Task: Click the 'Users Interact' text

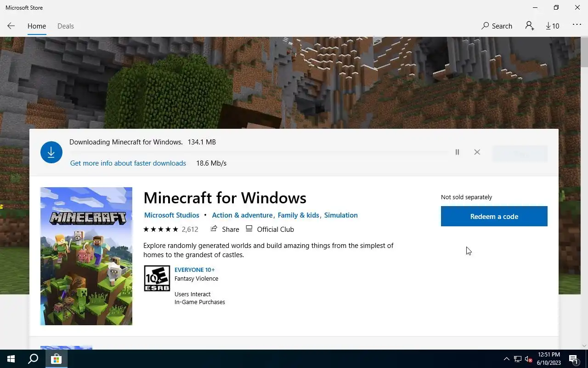Action: pos(192,294)
